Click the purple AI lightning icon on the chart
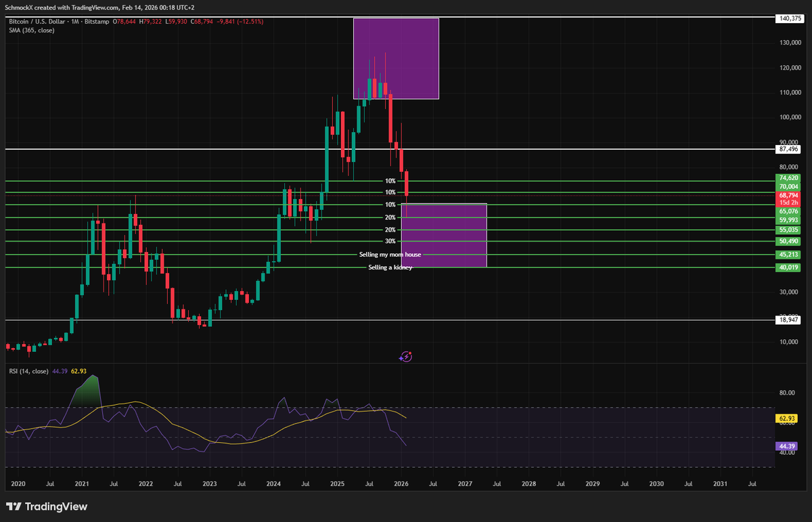 tap(406, 356)
